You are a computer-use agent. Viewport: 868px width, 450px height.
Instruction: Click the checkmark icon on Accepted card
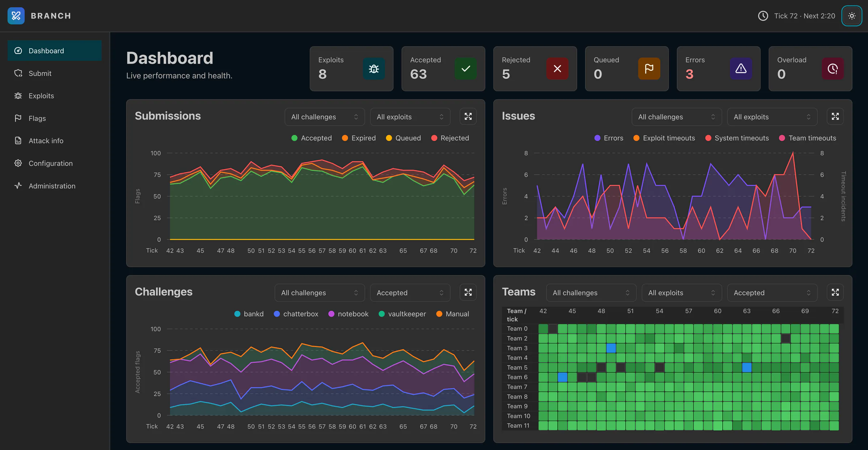[466, 69]
